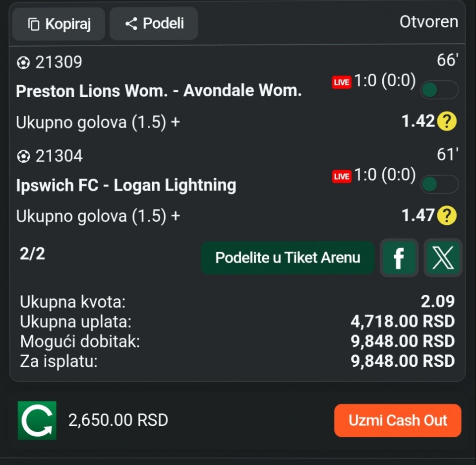Tap Uzmi Cash Out button
This screenshot has height=465, width=476.
pos(398,420)
